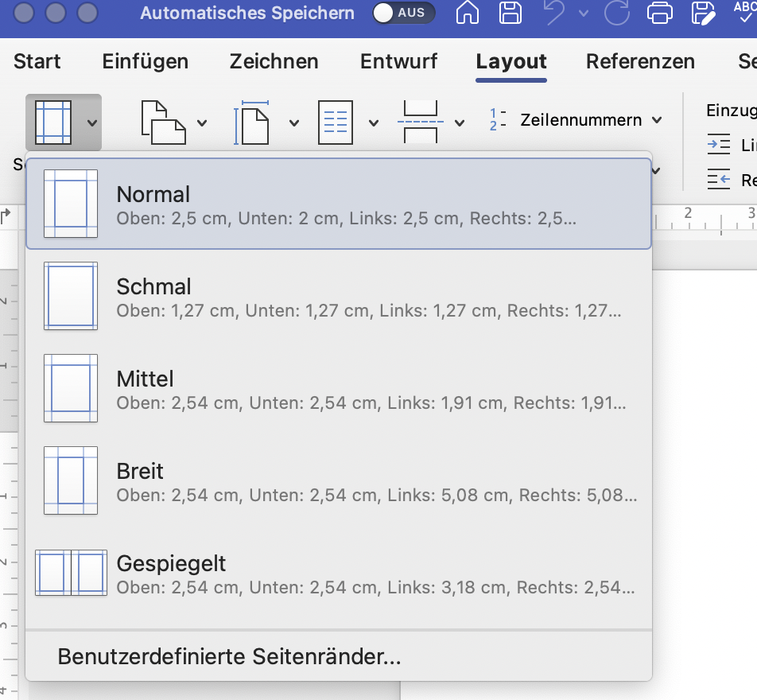Open Benutzerdefinierte Seitenränder dialog
Viewport: 757px width, 700px height.
229,657
